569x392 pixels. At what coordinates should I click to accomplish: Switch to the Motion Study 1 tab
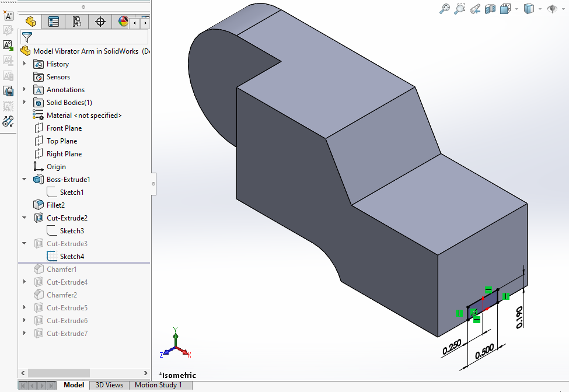tap(158, 385)
